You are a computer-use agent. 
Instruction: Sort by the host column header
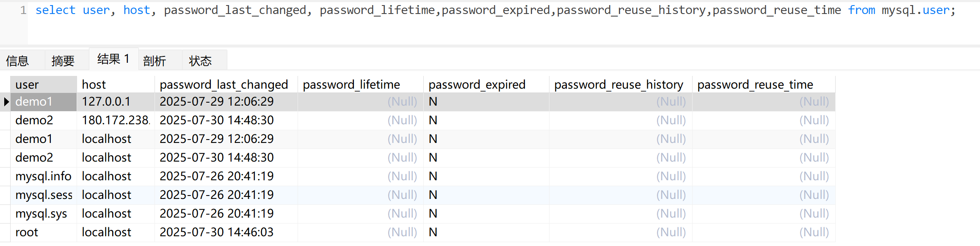pyautogui.click(x=94, y=85)
